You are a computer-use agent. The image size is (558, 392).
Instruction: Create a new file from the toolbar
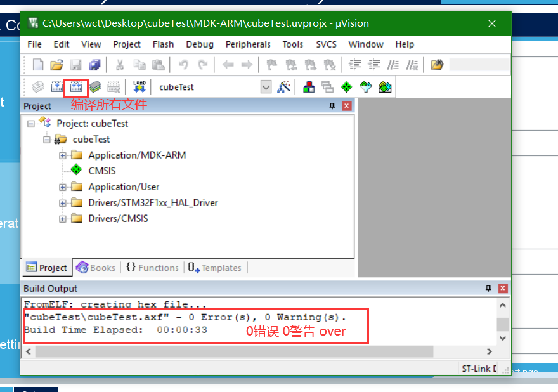click(x=38, y=65)
